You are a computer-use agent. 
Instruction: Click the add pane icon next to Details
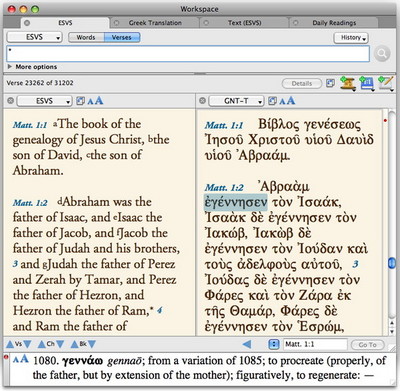pos(330,83)
